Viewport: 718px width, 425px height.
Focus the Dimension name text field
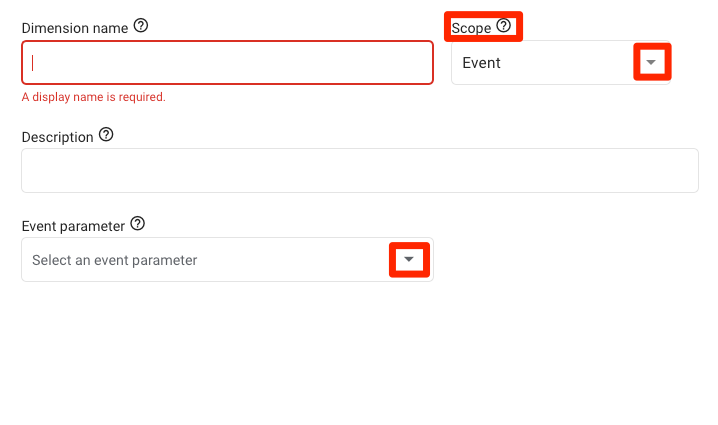pyautogui.click(x=227, y=63)
